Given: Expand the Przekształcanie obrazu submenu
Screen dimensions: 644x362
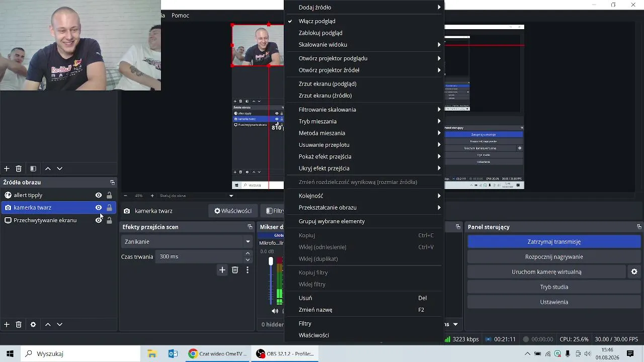Looking at the screenshot, I should [364, 208].
